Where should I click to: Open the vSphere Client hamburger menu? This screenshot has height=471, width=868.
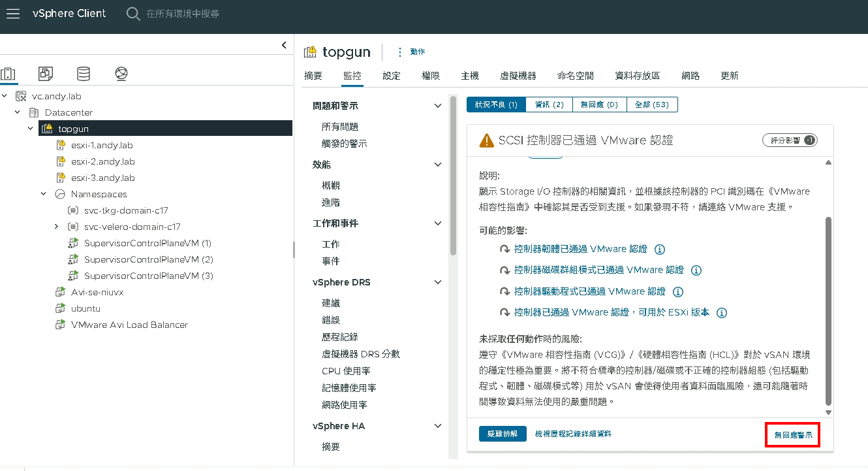[13, 14]
